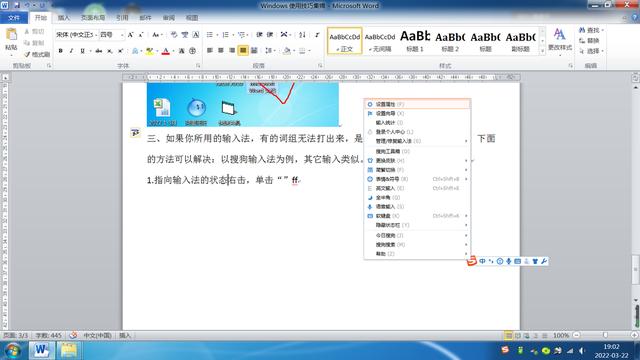Click the Enclose Characters icon
640x360 pixels.
(193, 51)
